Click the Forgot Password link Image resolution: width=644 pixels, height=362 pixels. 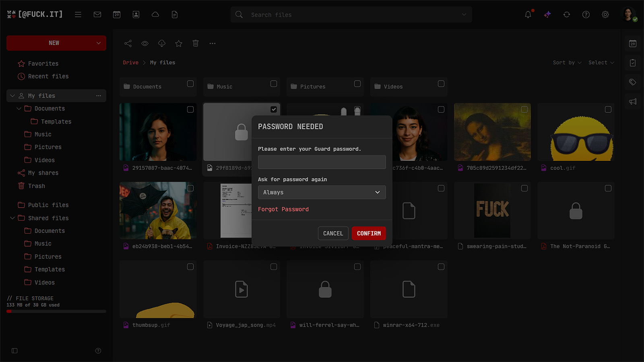coord(283,209)
